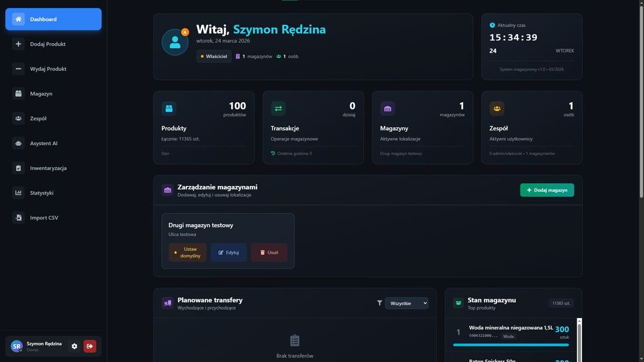This screenshot has width=644, height=362.
Task: Click 'Łącznie: 11365 szt.' text
Action: [180, 139]
